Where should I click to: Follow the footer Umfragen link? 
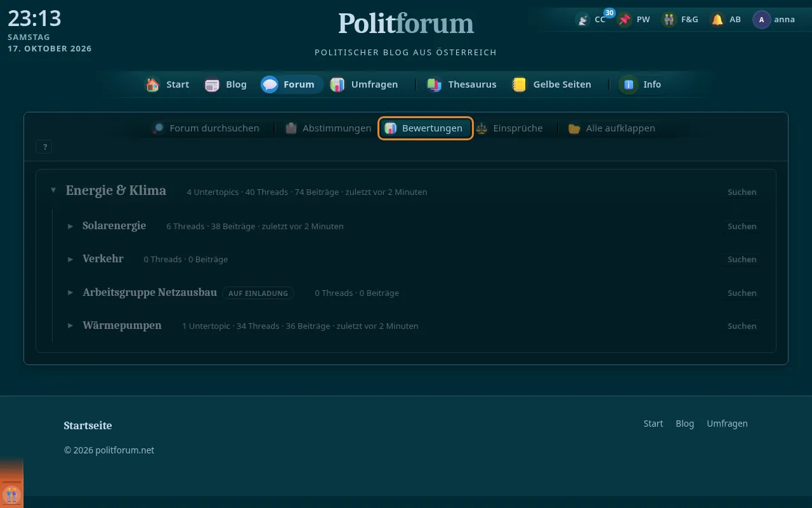pyautogui.click(x=727, y=424)
